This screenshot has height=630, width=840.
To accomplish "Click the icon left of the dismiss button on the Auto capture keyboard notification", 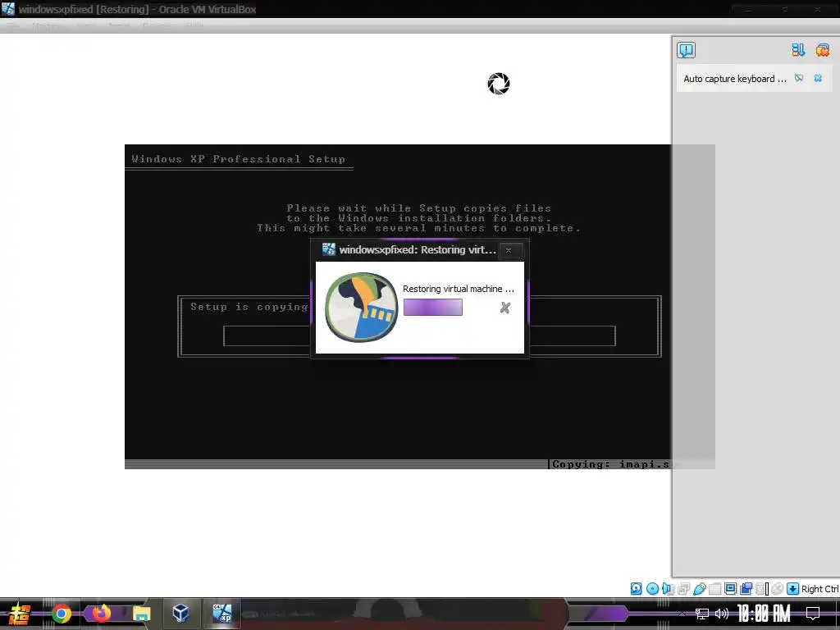I will tap(799, 78).
